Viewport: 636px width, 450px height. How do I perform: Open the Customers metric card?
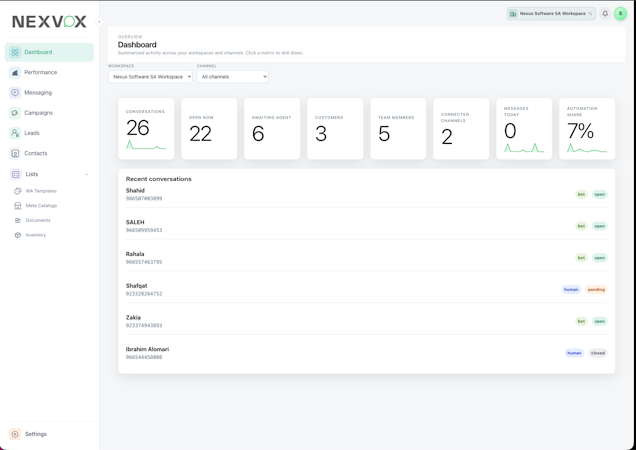[x=335, y=129]
